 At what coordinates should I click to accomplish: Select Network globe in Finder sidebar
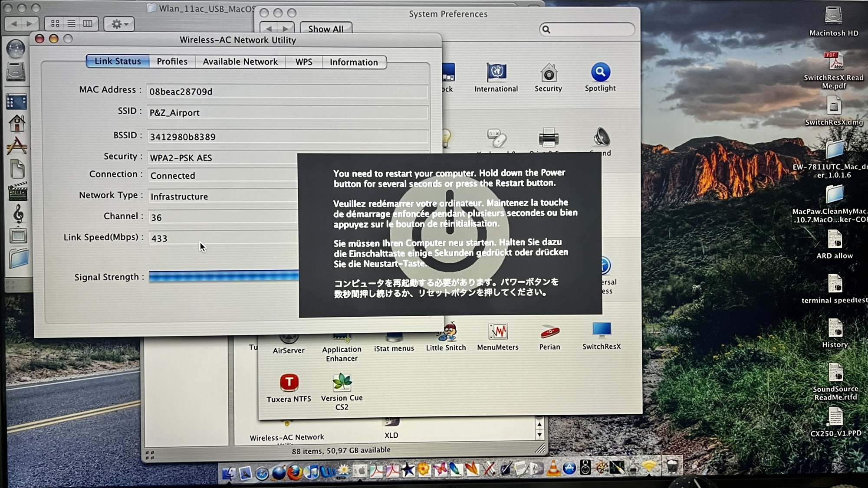pos(16,48)
